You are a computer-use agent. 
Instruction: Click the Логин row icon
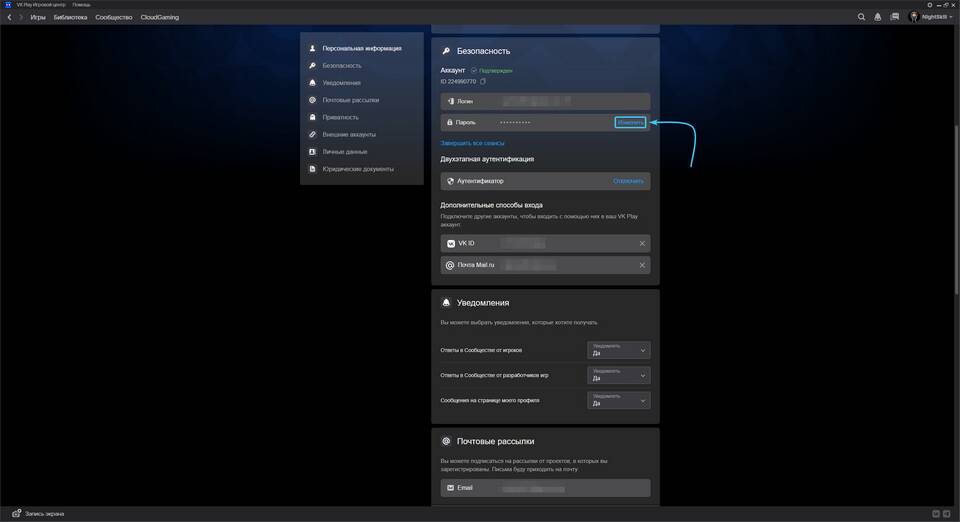[x=451, y=101]
